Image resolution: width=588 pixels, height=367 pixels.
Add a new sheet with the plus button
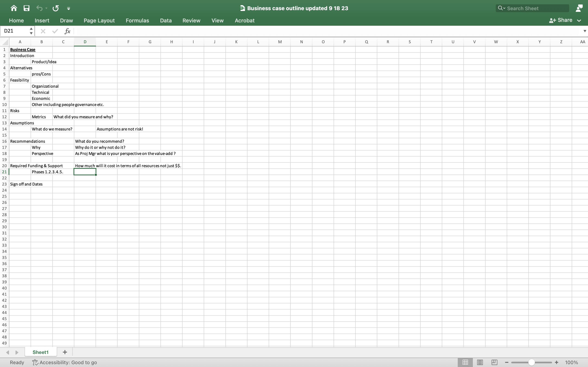[x=64, y=352]
